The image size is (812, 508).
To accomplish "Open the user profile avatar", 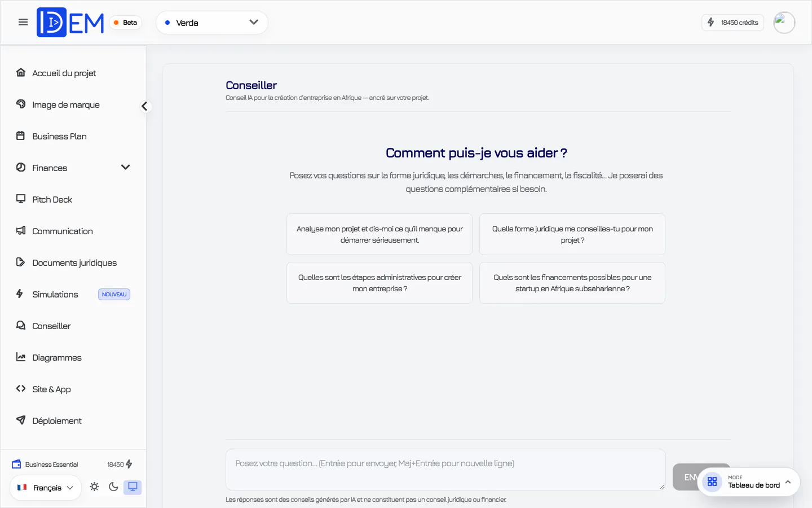I will click(784, 23).
